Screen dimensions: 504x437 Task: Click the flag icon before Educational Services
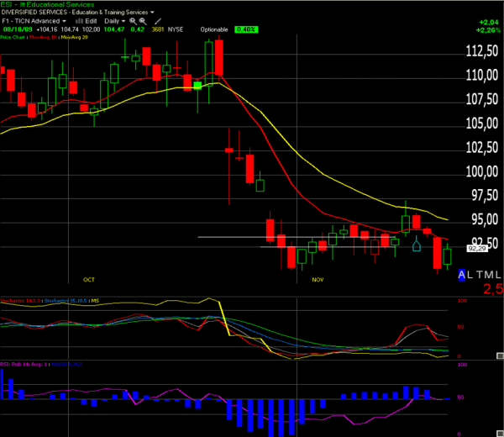[x=23, y=4]
